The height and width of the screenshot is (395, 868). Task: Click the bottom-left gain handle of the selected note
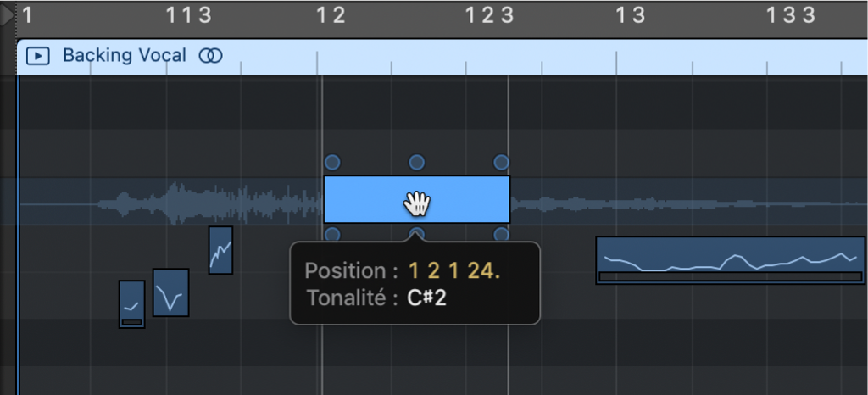pos(332,235)
